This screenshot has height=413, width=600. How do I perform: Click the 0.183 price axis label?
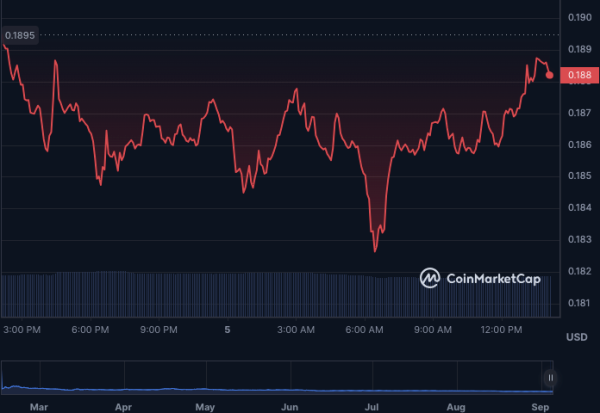coord(578,239)
